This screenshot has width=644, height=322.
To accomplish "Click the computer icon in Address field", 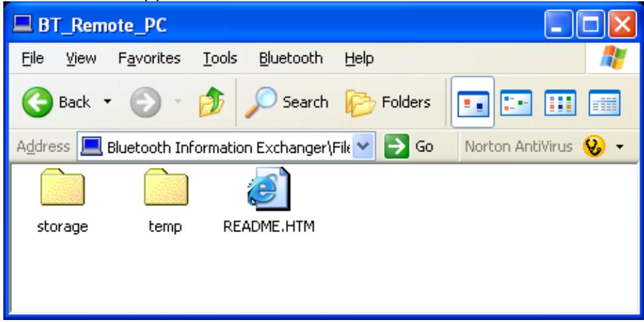I will 91,146.
